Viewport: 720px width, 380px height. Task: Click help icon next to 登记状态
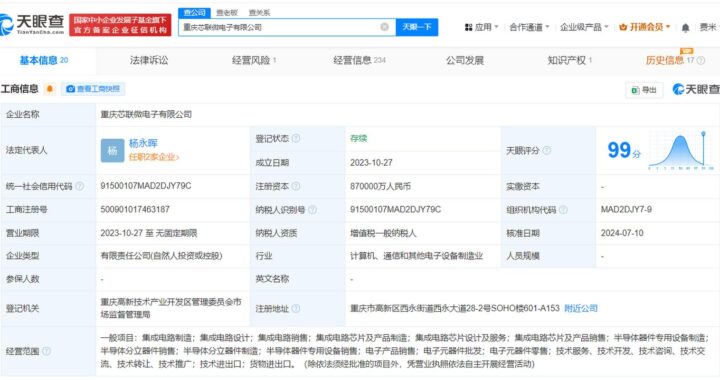pyautogui.click(x=296, y=138)
